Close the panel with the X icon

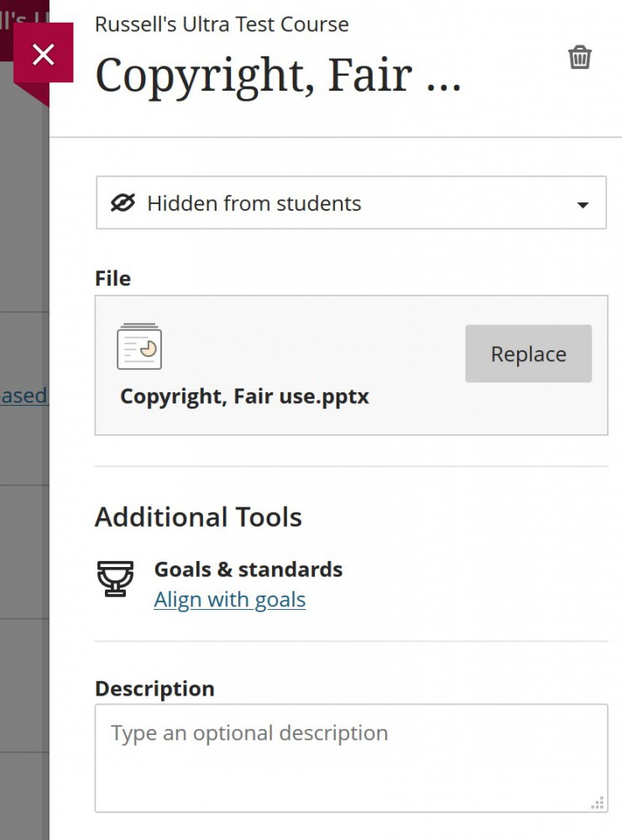point(43,53)
